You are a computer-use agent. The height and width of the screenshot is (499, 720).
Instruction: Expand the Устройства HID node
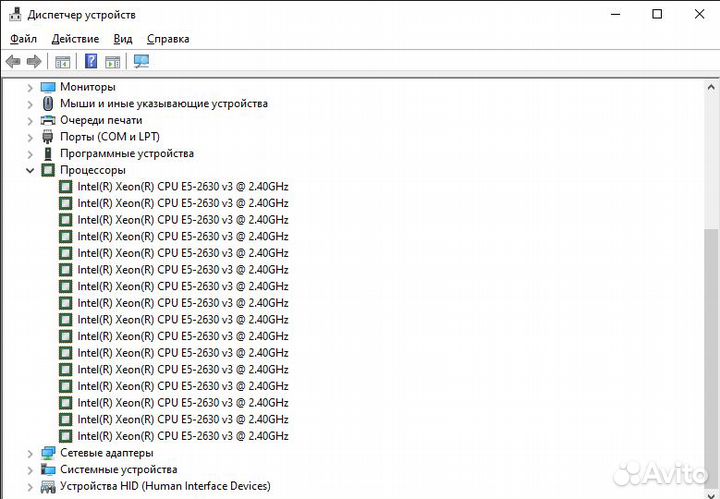[30, 487]
